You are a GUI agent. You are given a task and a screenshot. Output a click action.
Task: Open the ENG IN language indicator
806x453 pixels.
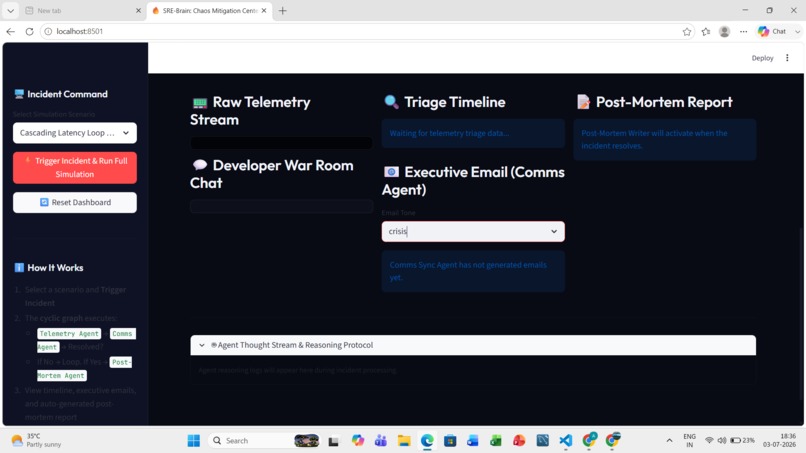[689, 441]
